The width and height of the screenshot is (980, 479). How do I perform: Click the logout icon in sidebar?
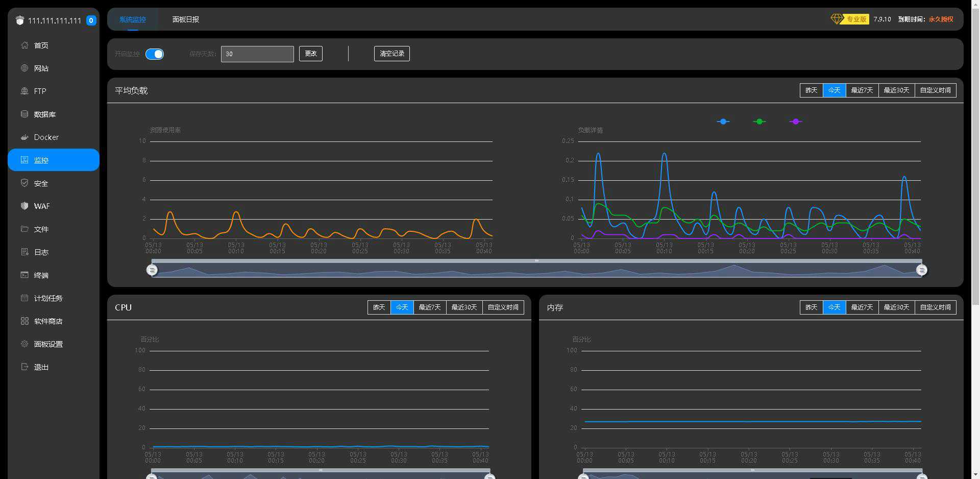24,367
